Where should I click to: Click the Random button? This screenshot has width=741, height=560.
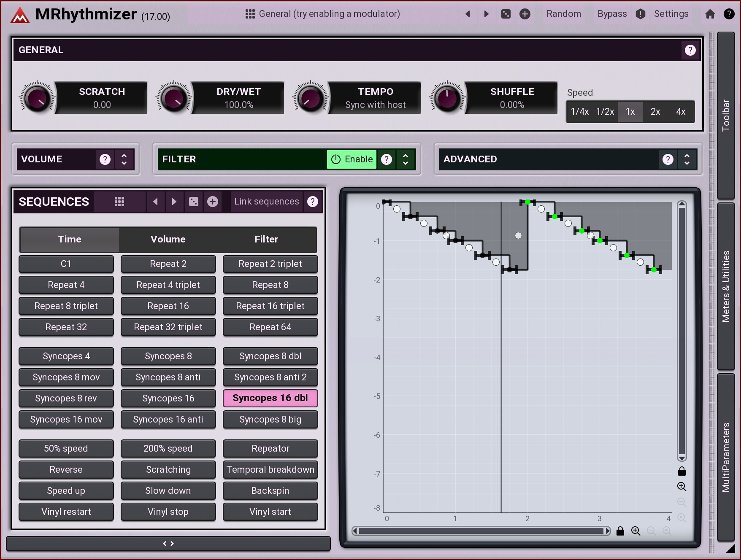pyautogui.click(x=563, y=14)
